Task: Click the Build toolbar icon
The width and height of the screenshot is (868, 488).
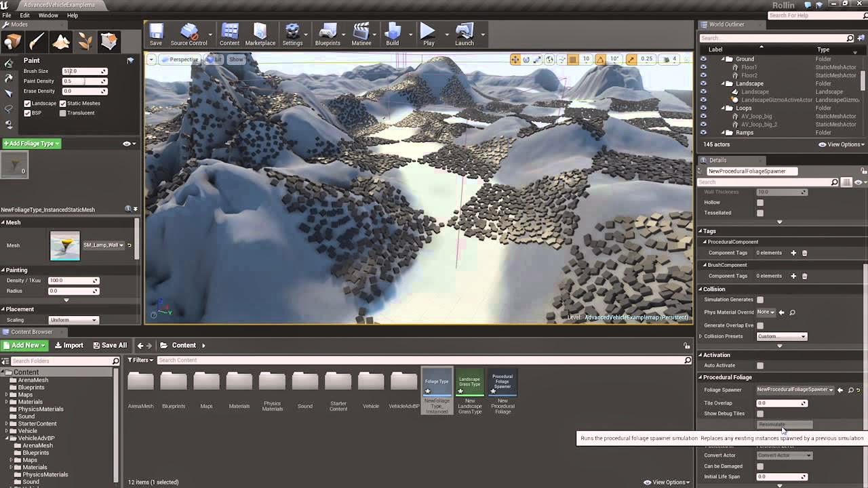Action: click(393, 34)
